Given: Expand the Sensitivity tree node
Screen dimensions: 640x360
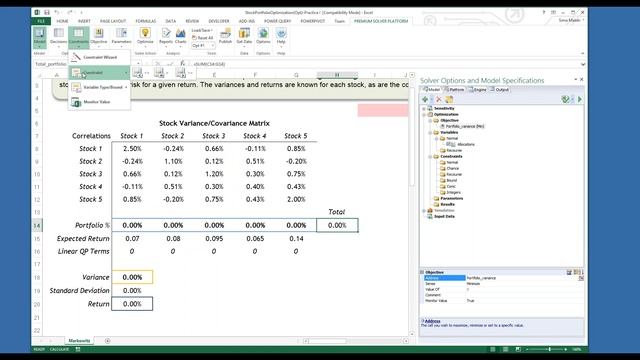Looking at the screenshot, I should click(424, 109).
